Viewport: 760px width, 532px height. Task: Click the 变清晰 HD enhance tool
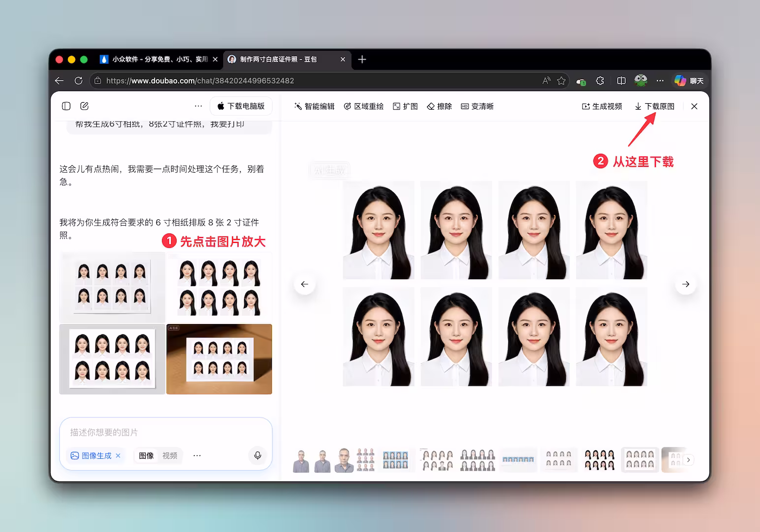(477, 106)
